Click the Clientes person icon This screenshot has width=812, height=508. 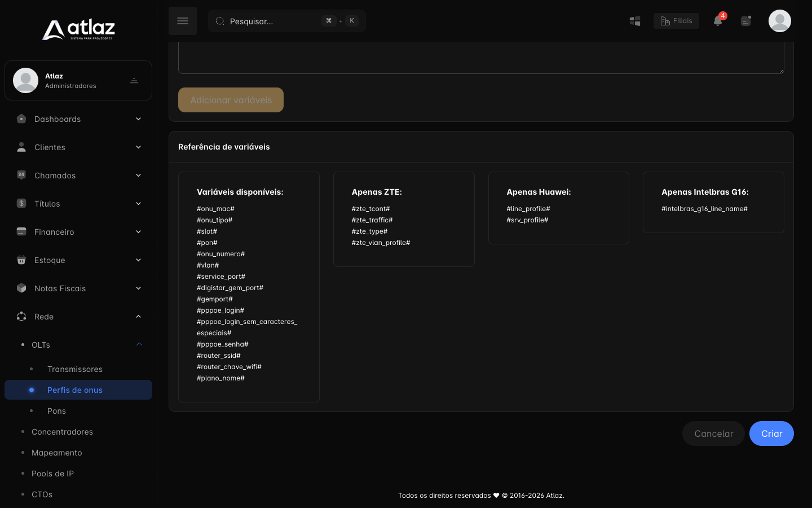tap(21, 147)
